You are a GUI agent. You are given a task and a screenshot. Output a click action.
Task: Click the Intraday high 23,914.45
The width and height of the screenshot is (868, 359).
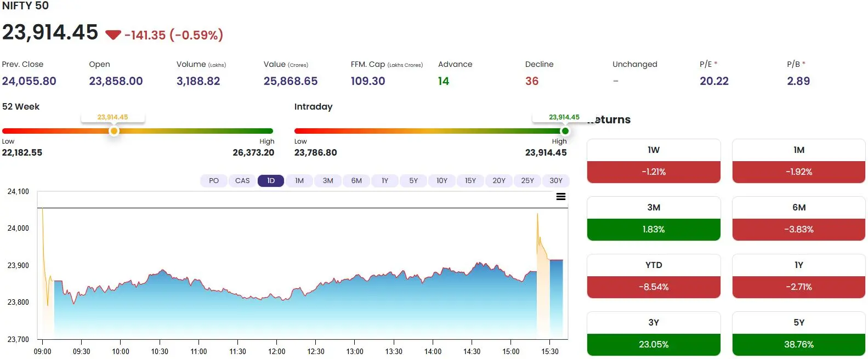546,152
